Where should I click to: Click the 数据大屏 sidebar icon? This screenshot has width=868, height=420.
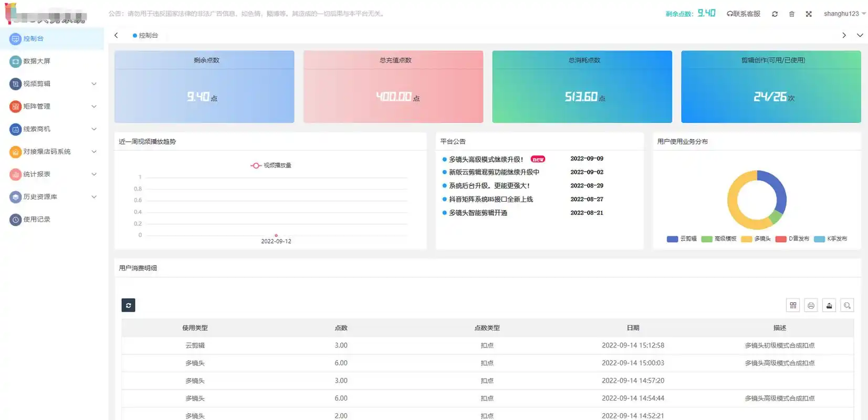tap(15, 61)
